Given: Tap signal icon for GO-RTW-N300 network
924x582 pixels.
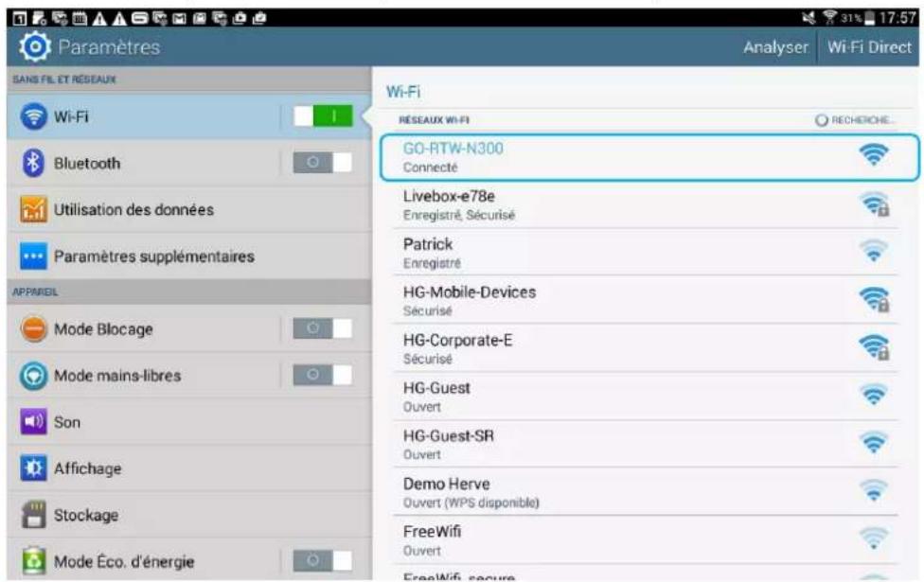Looking at the screenshot, I should click(873, 155).
